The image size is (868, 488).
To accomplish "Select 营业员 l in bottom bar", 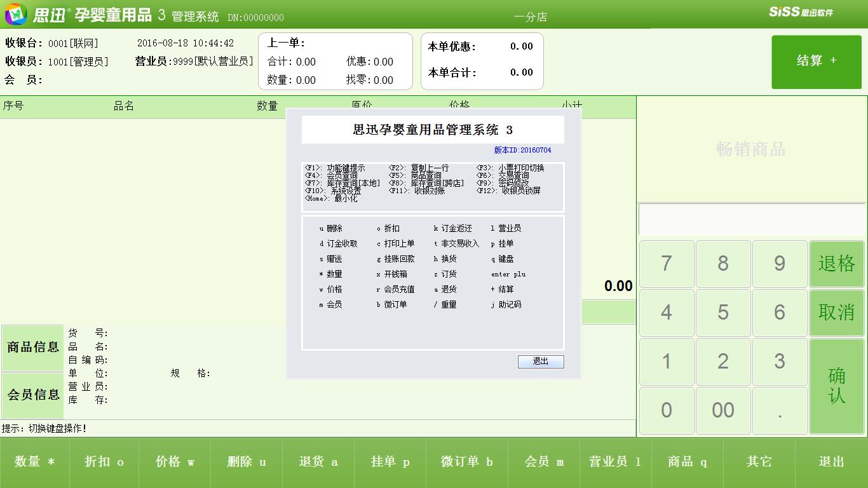I will [x=615, y=462].
